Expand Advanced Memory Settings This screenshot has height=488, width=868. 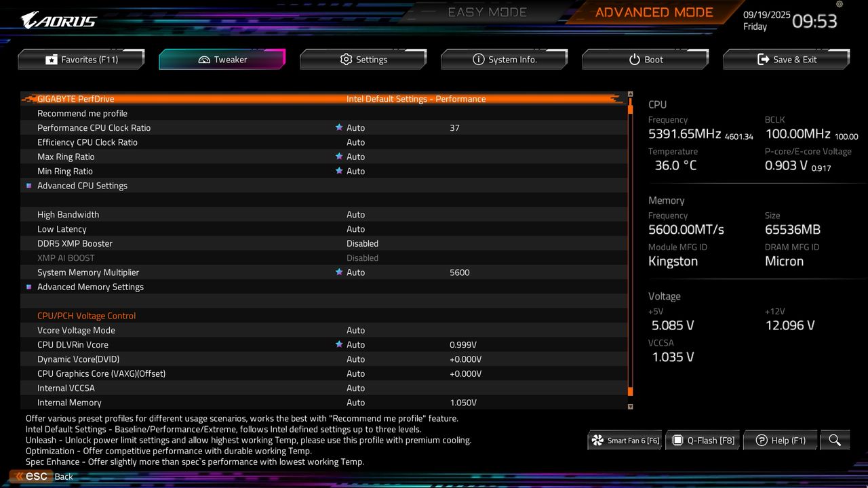90,287
